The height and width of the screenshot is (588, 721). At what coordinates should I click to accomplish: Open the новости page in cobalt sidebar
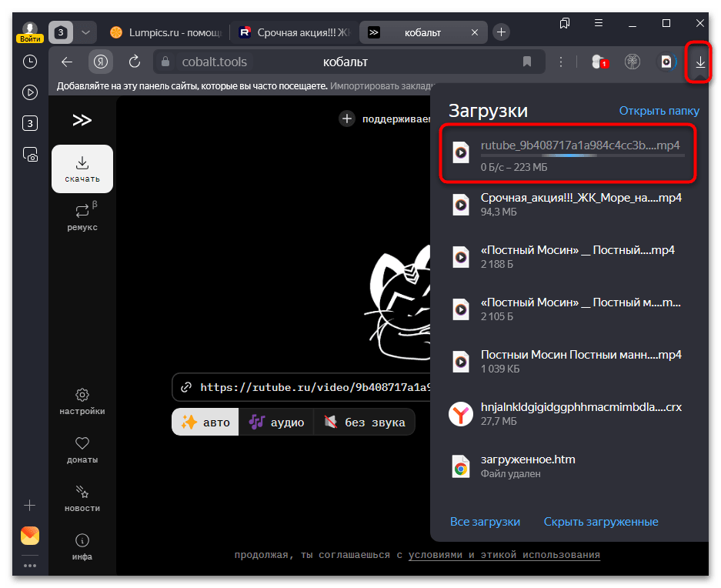coord(82,498)
